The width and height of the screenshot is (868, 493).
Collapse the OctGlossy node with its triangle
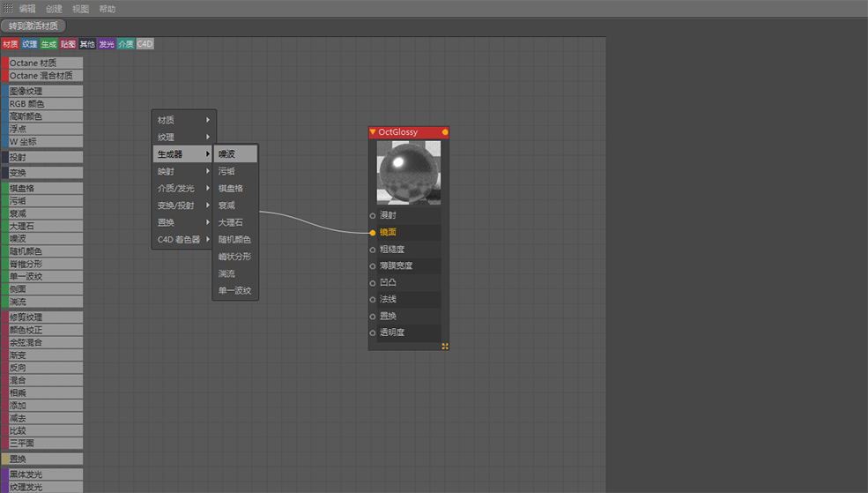tap(373, 132)
